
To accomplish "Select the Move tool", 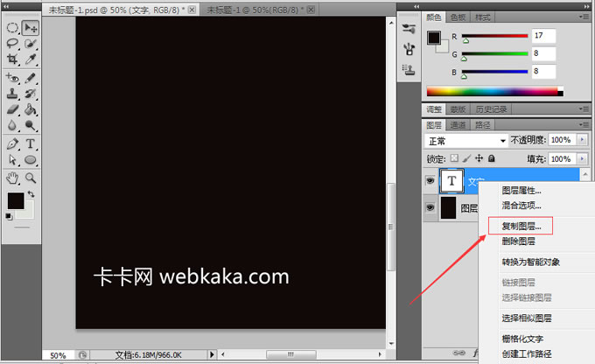I will (x=31, y=28).
